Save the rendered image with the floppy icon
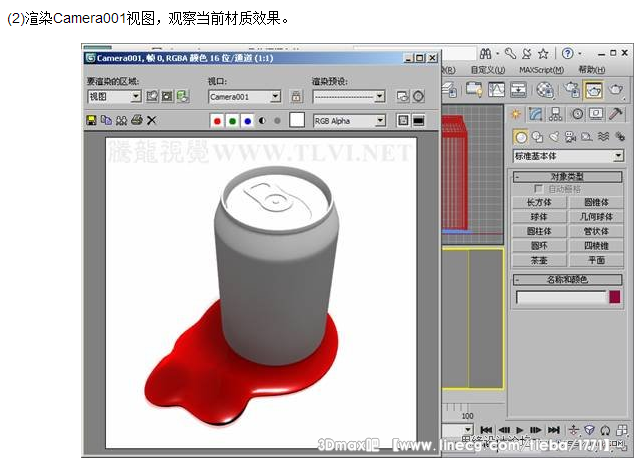This screenshot has height=462, width=639. click(x=92, y=120)
